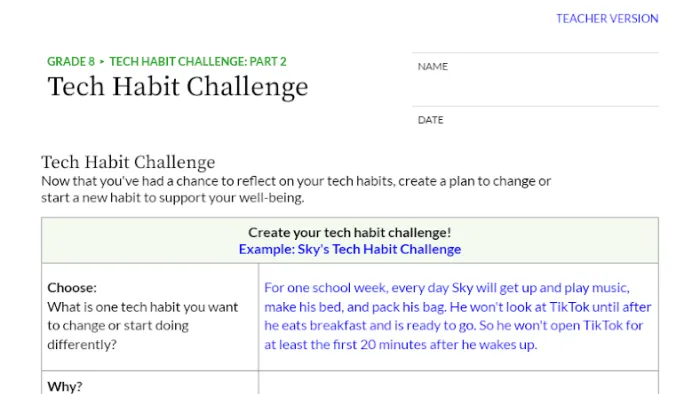Click the TEACHER VERSION label

tap(607, 18)
